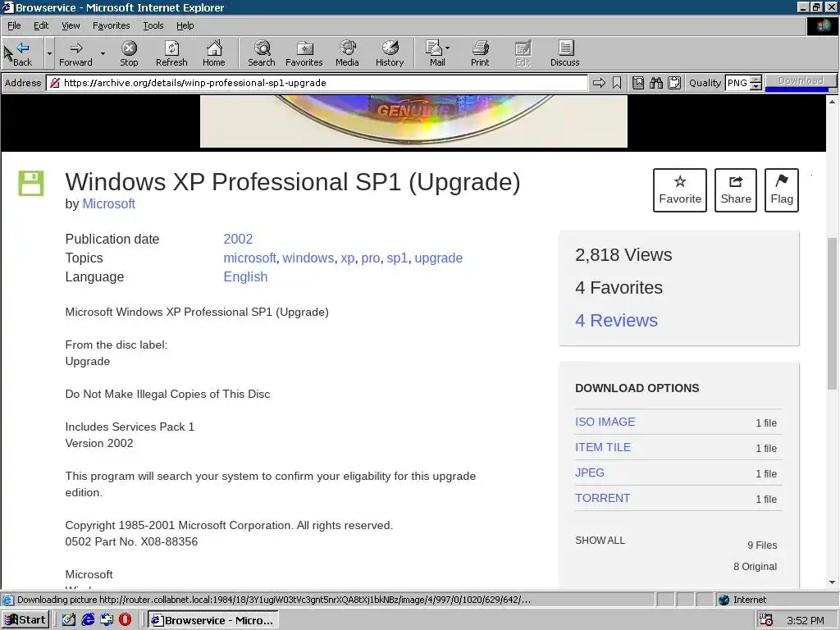Select the ITEM TILE download option

point(603,447)
